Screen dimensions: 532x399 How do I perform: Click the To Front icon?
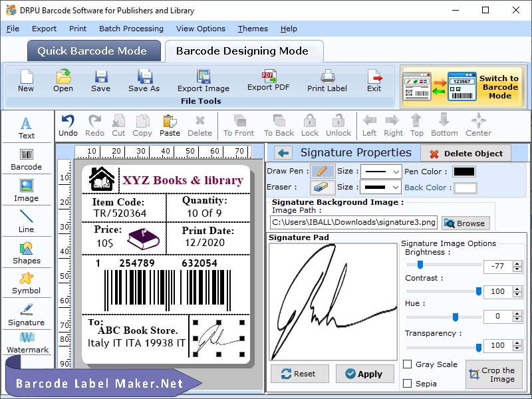coord(239,126)
